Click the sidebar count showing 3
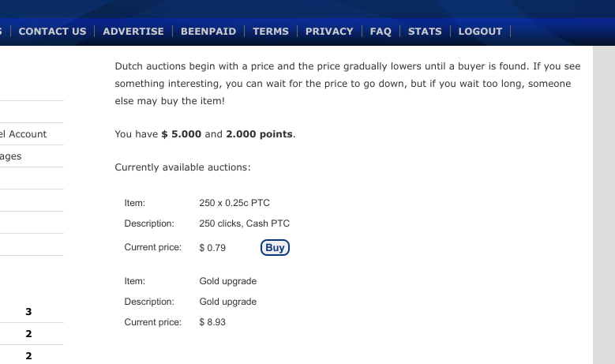 pyautogui.click(x=28, y=312)
